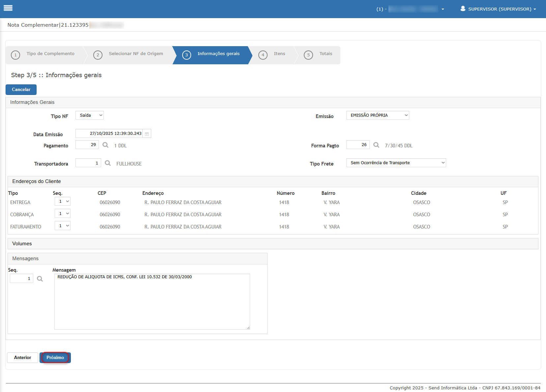Change the ENTREGA address Seq. dropdown
The height and width of the screenshot is (392, 546).
coord(63,201)
